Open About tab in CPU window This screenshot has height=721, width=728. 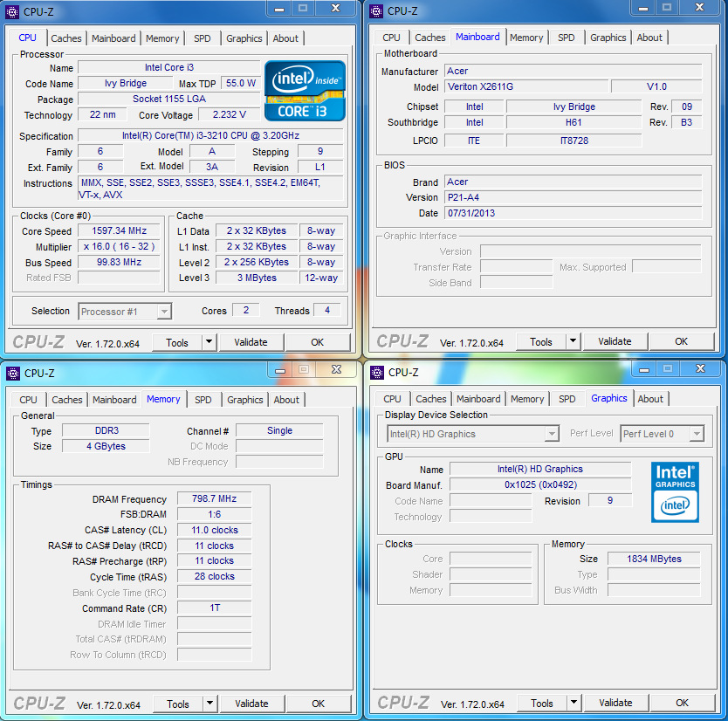tap(285, 38)
